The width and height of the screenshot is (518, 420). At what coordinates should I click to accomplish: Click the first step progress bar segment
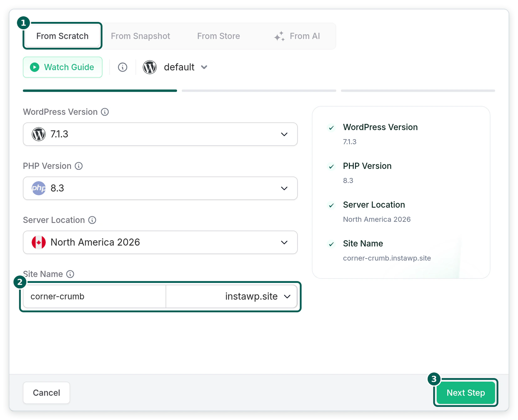tap(100, 91)
